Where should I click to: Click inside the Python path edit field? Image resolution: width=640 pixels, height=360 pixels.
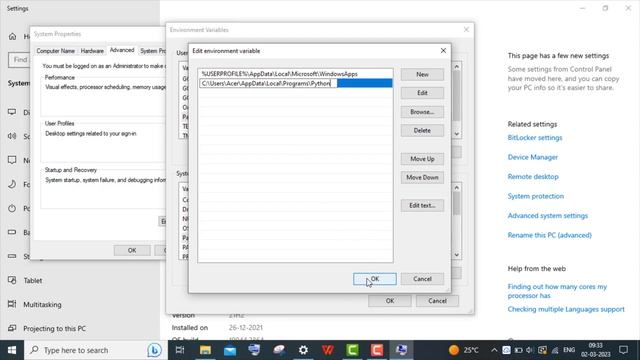(268, 83)
